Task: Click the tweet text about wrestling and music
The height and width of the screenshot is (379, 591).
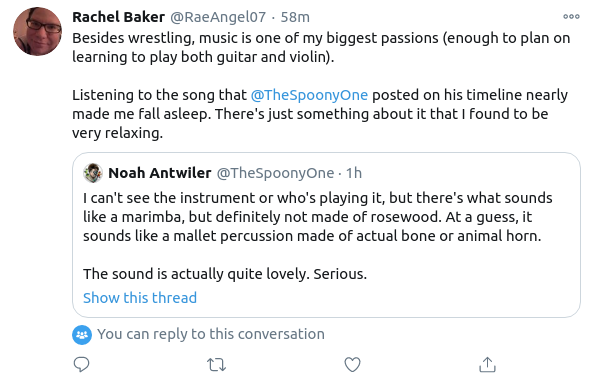Action: pos(321,47)
